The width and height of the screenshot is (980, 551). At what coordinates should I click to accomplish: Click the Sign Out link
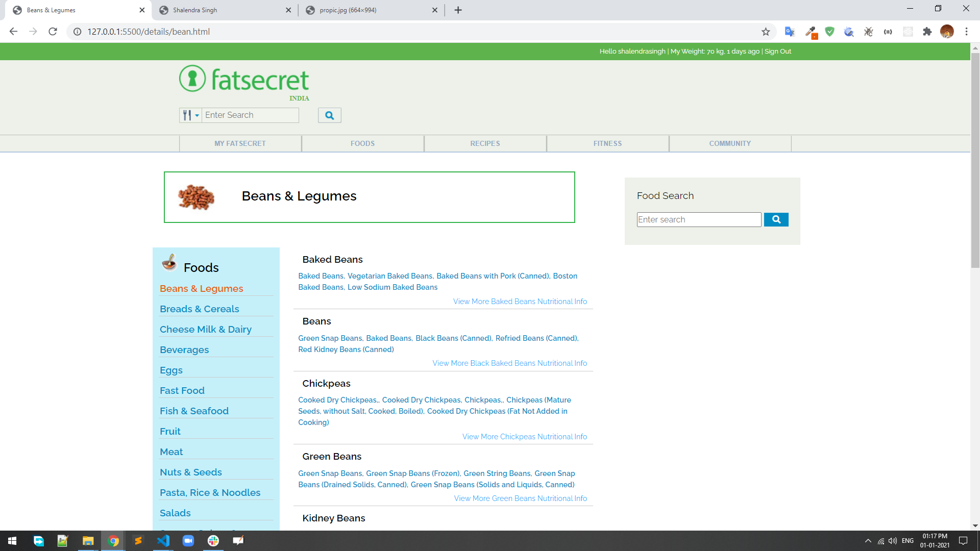tap(777, 51)
